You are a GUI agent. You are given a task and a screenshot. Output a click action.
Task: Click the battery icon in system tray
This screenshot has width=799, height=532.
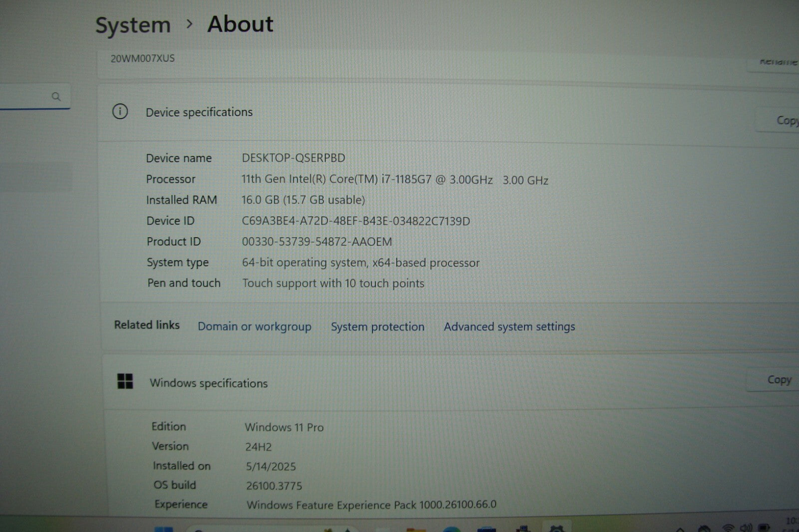[x=764, y=528]
